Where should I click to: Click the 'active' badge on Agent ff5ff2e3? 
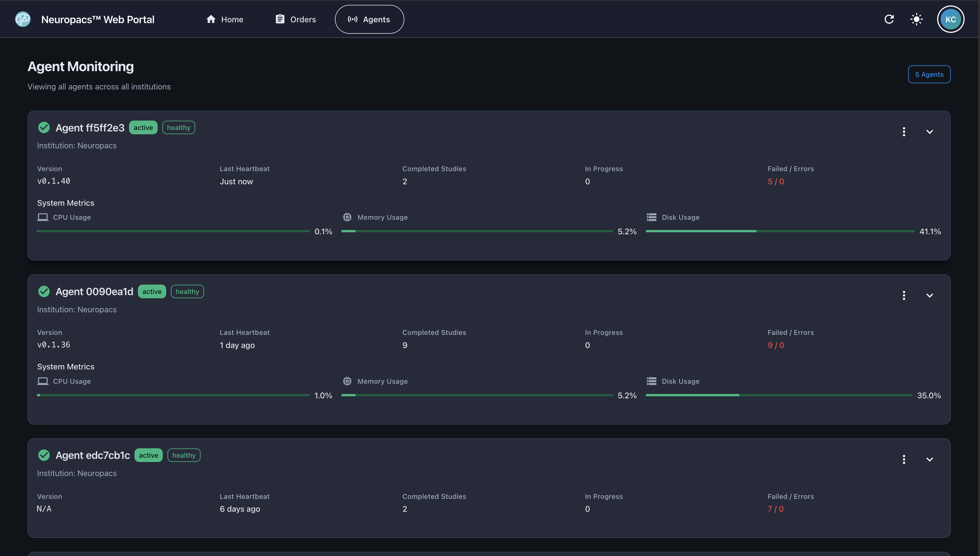coord(143,127)
